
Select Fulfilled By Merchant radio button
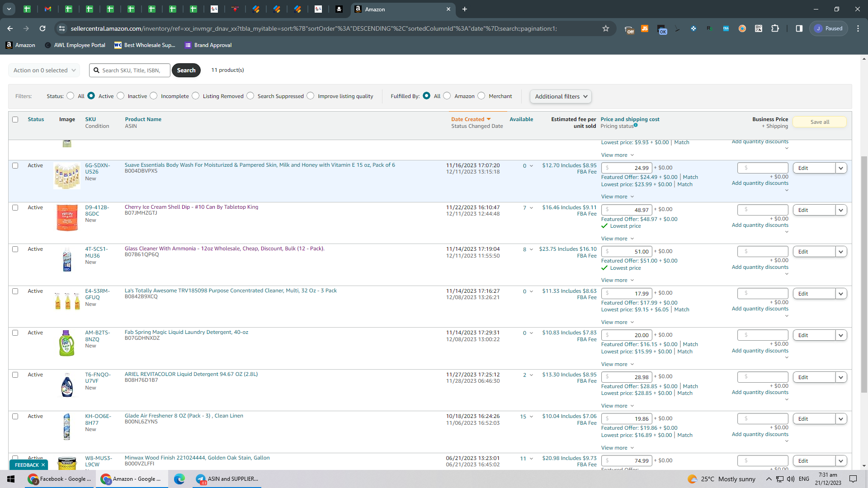coord(481,96)
